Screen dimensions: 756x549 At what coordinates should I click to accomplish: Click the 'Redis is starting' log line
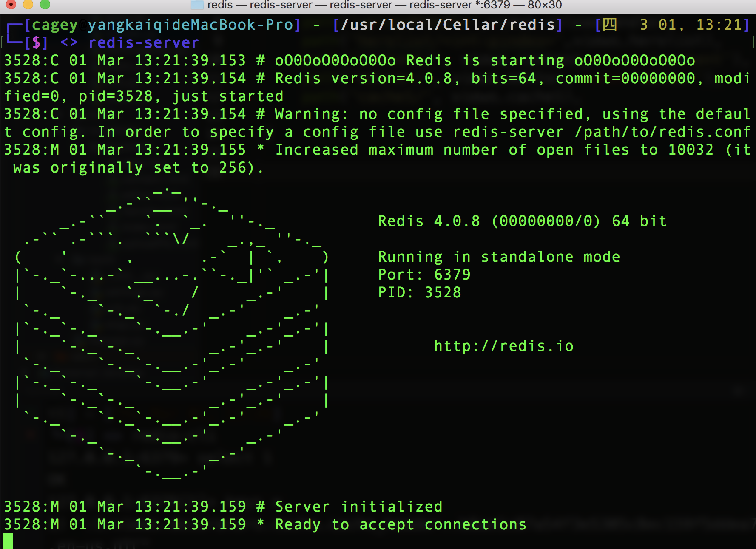(350, 60)
